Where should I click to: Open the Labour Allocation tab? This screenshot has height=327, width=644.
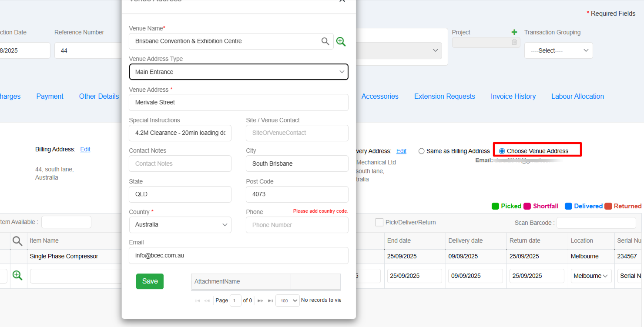tap(577, 97)
